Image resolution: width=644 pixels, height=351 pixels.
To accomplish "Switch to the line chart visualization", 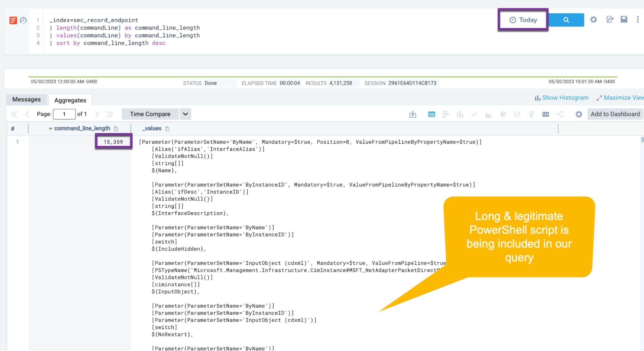I will point(475,114).
